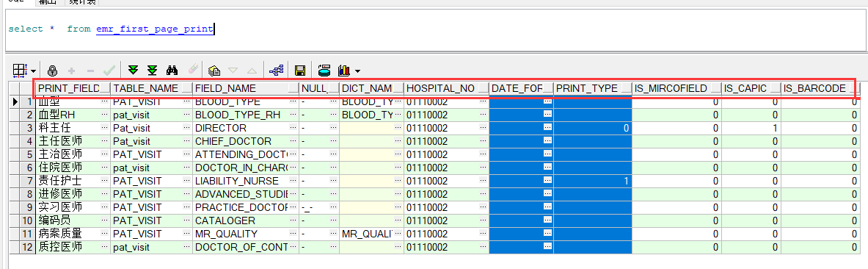Image resolution: width=868 pixels, height=269 pixels.
Task: Click the export query results database icon
Action: [324, 71]
